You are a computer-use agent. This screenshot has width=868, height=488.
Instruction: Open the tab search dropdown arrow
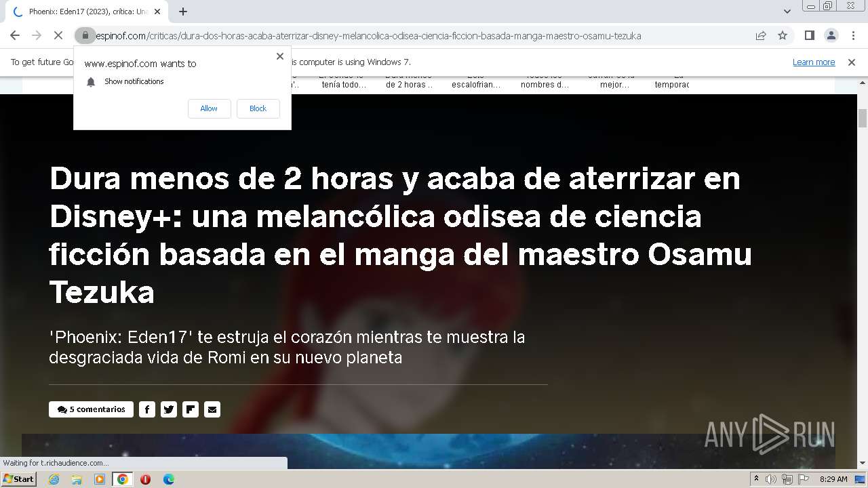coord(787,12)
